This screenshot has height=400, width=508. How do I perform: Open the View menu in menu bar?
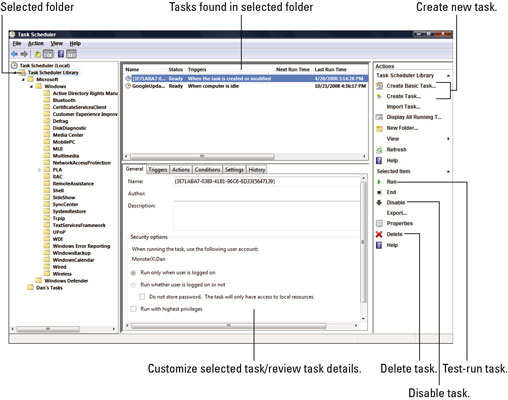[56, 44]
